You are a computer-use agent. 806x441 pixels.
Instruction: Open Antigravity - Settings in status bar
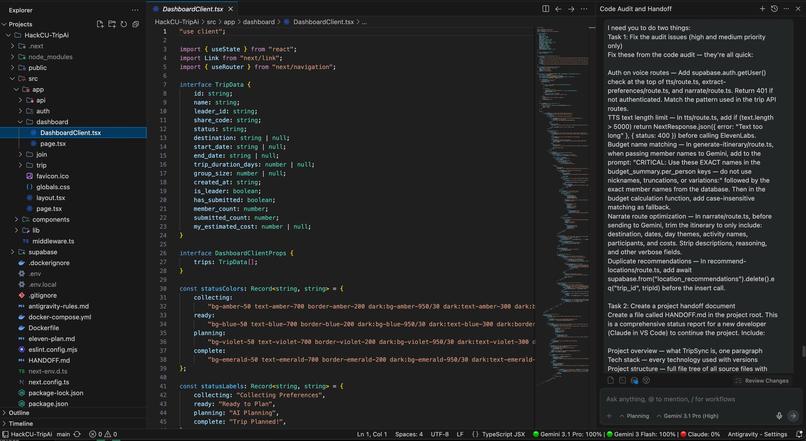tap(757, 434)
